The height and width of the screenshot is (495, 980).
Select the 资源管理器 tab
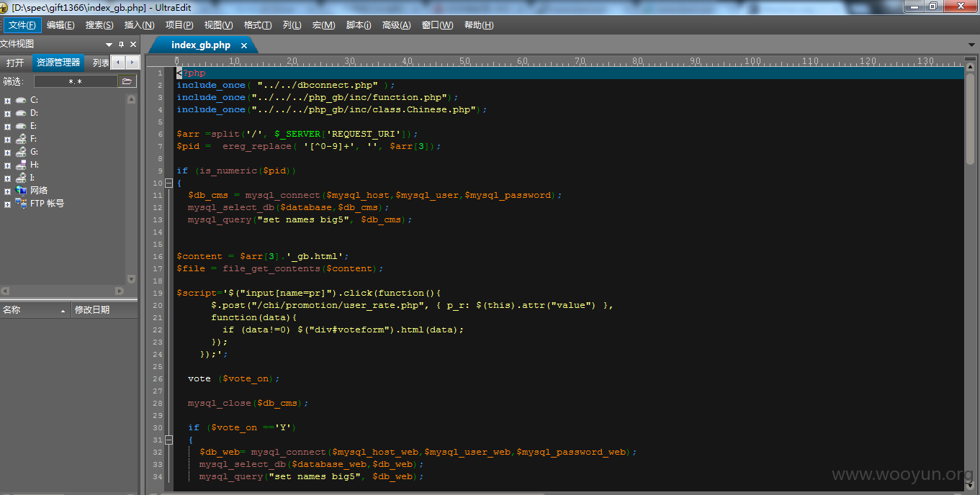[x=58, y=63]
